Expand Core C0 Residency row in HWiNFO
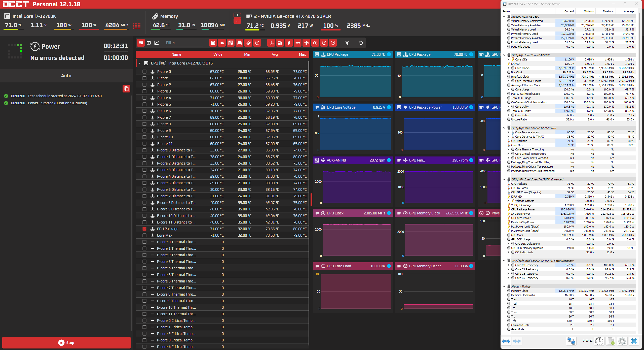The height and width of the screenshot is (350, 644). (x=508, y=265)
